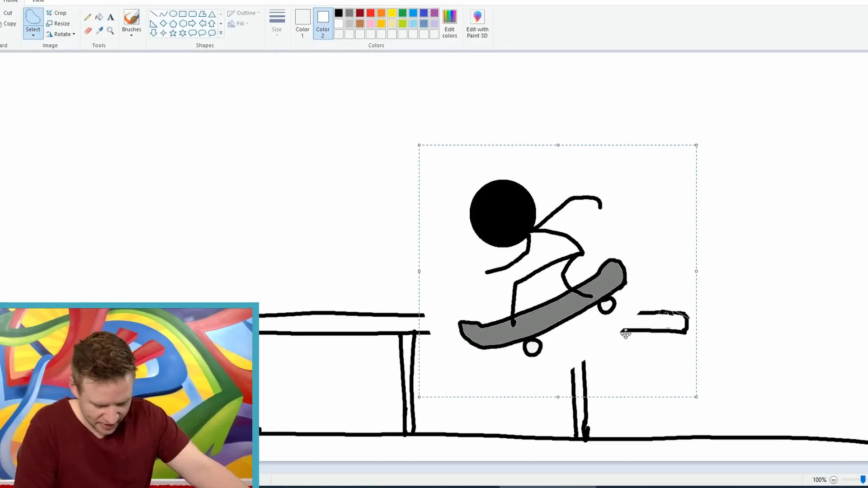This screenshot has height=488, width=868.
Task: Select the Pencil tool
Action: click(88, 17)
